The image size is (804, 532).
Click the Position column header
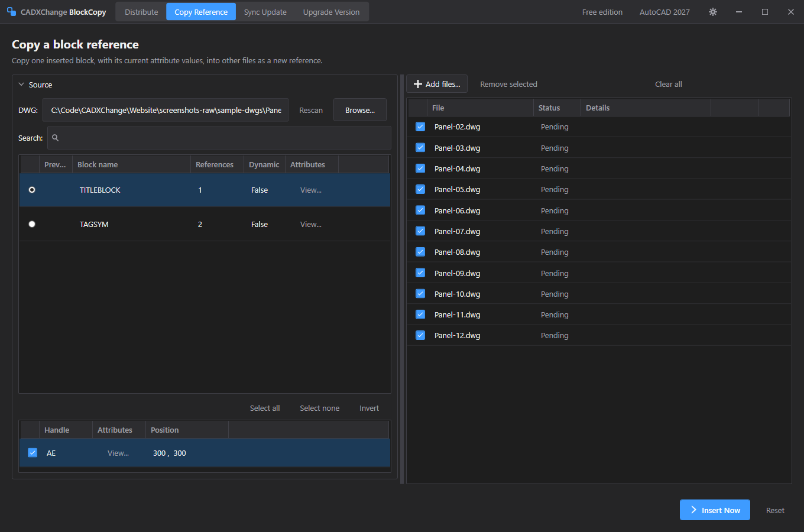pyautogui.click(x=187, y=430)
